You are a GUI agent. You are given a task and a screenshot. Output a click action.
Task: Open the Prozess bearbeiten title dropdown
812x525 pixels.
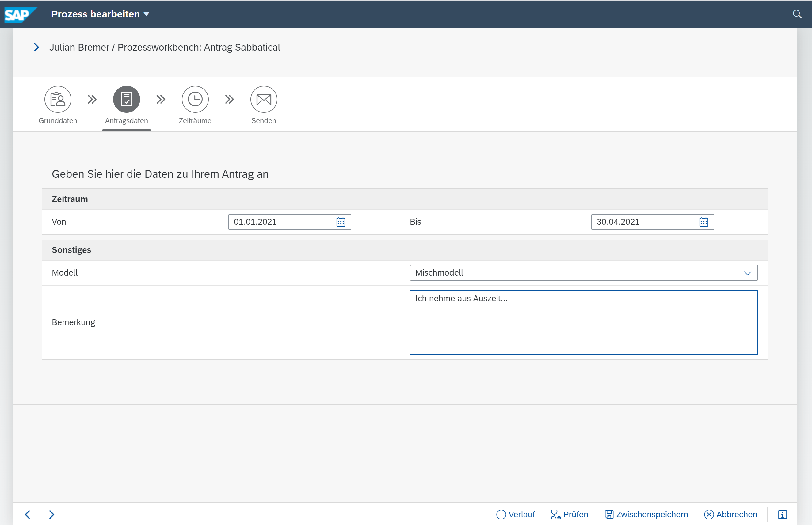pos(100,14)
